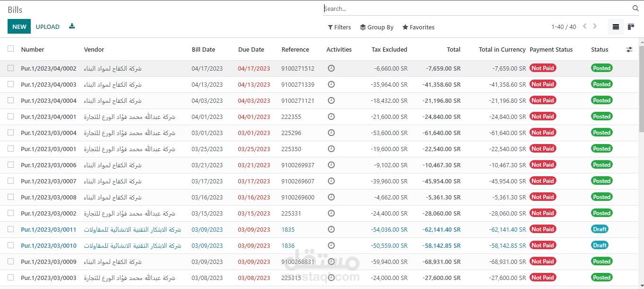Image resolution: width=644 pixels, height=289 pixels.
Task: Click into the Search field
Action: 473,9
